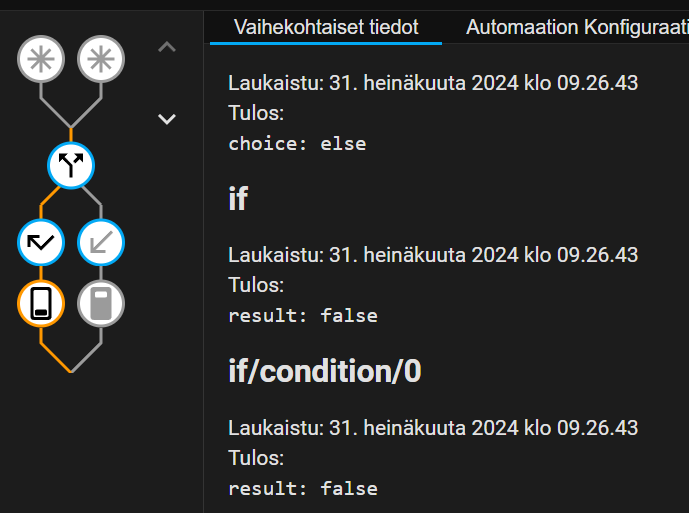The image size is (689, 513).
Task: Select the diagonal arrow default-path node
Action: 101,242
